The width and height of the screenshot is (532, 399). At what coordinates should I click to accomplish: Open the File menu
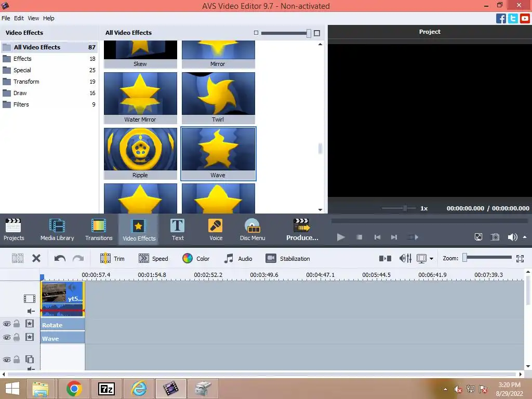point(6,18)
